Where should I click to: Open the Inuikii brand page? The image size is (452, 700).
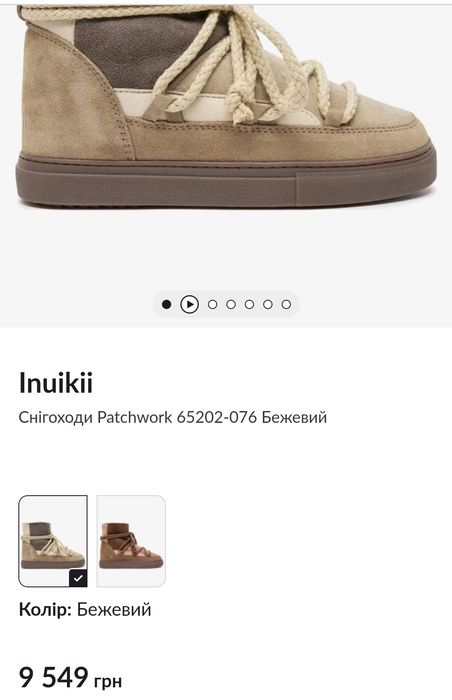56,383
